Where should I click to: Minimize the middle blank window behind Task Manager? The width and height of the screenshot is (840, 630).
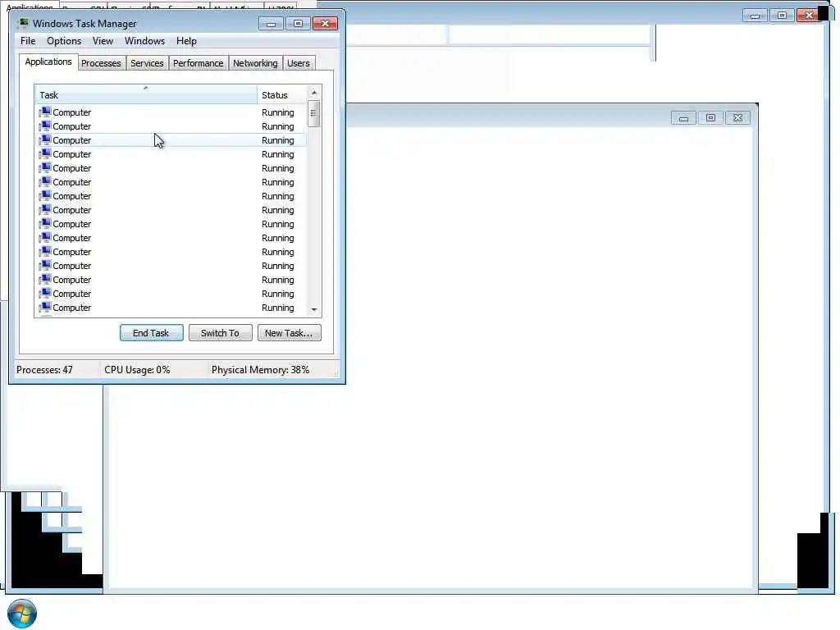683,118
